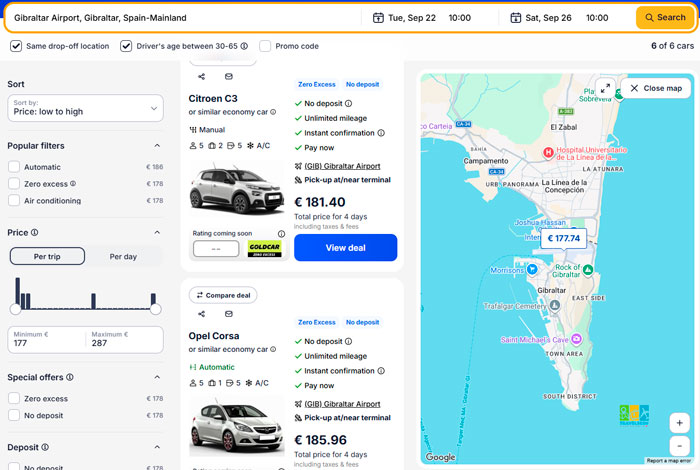This screenshot has width=700, height=470.
Task: Share the Opel Corsa deal
Action: coord(202,314)
